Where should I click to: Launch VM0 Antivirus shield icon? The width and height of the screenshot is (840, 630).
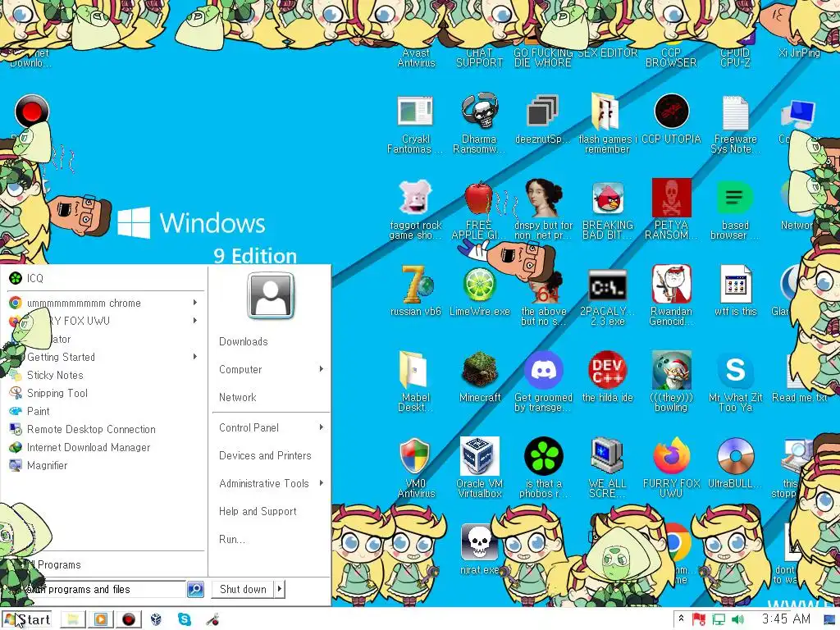click(x=415, y=456)
